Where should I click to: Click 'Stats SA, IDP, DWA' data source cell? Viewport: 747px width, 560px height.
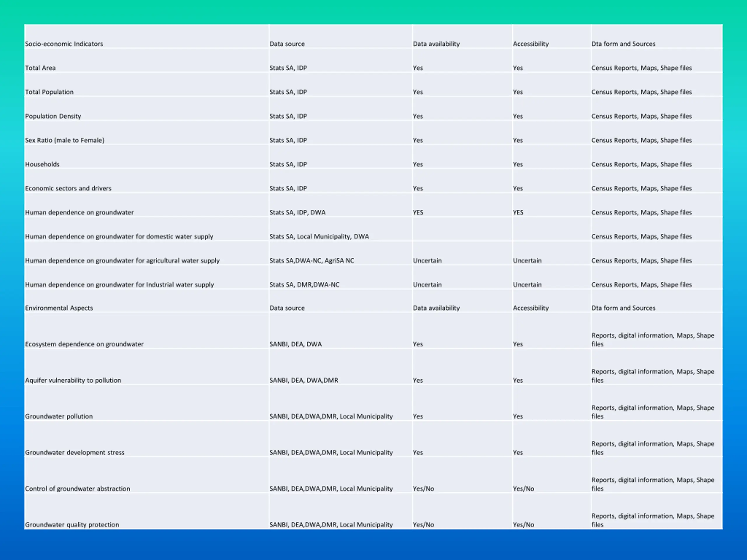(297, 212)
